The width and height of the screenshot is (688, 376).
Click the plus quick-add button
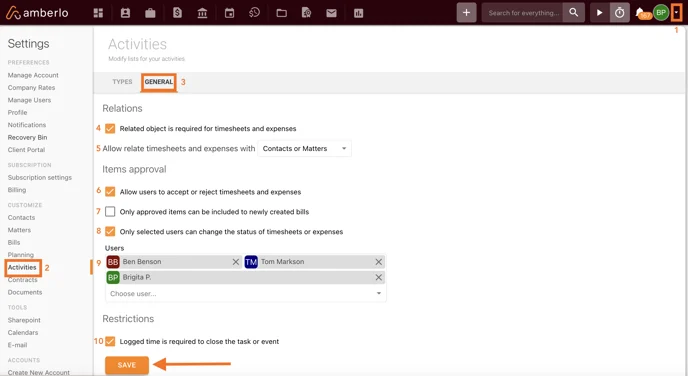click(466, 13)
